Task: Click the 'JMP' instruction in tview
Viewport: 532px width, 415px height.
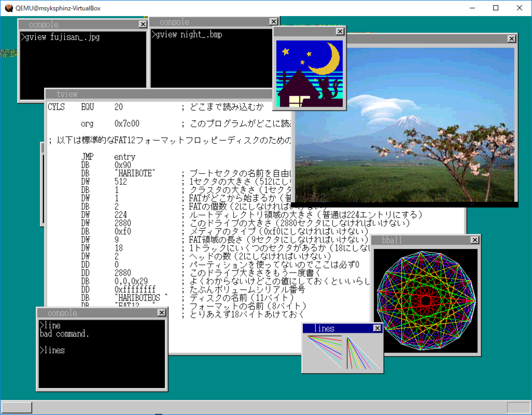Action: pos(87,157)
